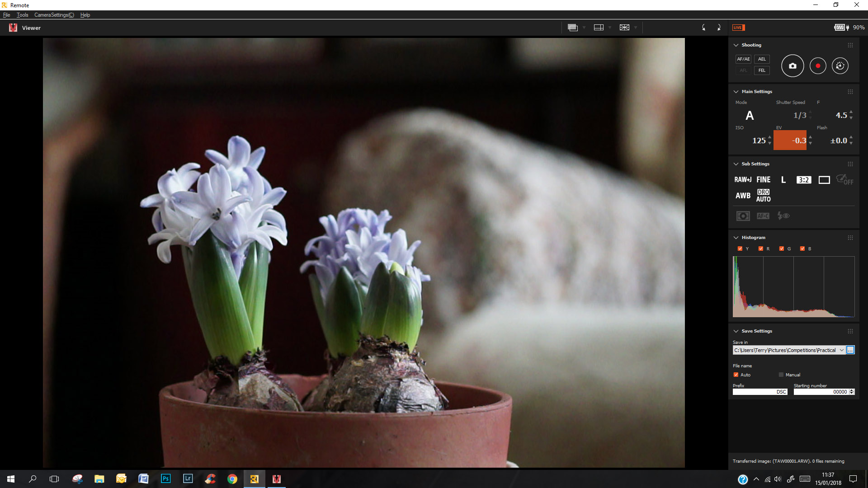Uncheck the Auto file name checkbox
This screenshot has width=868, height=488.
coord(736,375)
